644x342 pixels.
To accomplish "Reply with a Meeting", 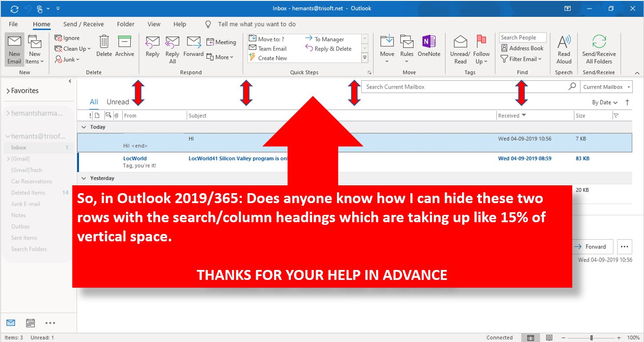I will [x=221, y=42].
